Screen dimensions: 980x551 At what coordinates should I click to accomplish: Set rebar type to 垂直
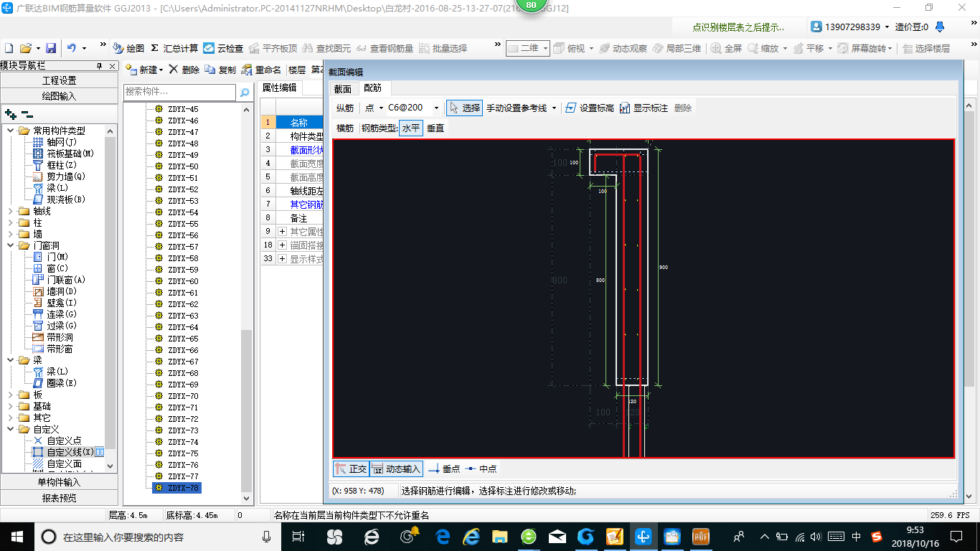point(435,128)
